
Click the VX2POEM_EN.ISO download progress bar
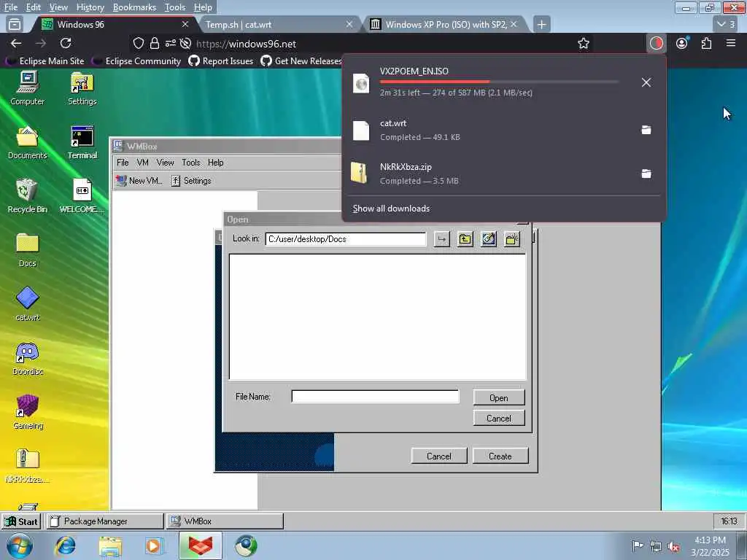[499, 82]
